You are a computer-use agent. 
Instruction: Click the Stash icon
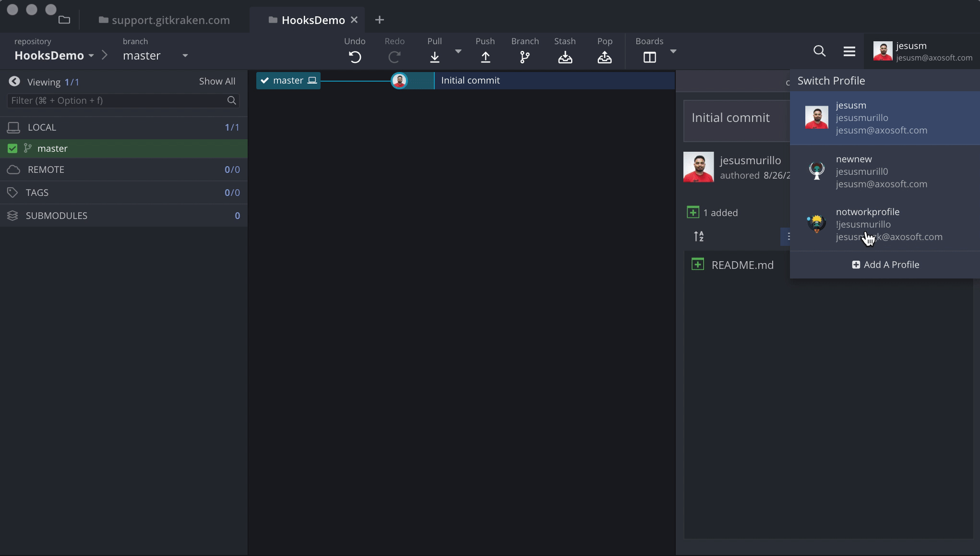coord(565,57)
